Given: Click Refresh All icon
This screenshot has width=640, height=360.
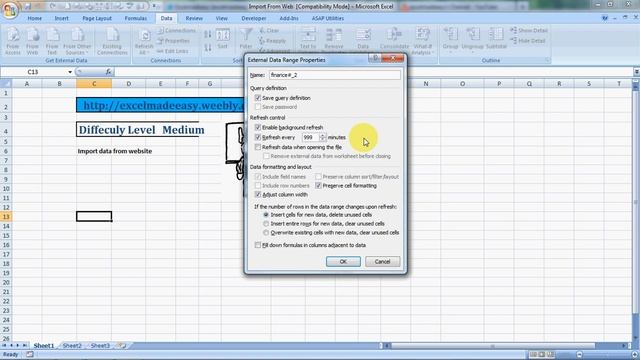Looking at the screenshot, I should [144, 42].
